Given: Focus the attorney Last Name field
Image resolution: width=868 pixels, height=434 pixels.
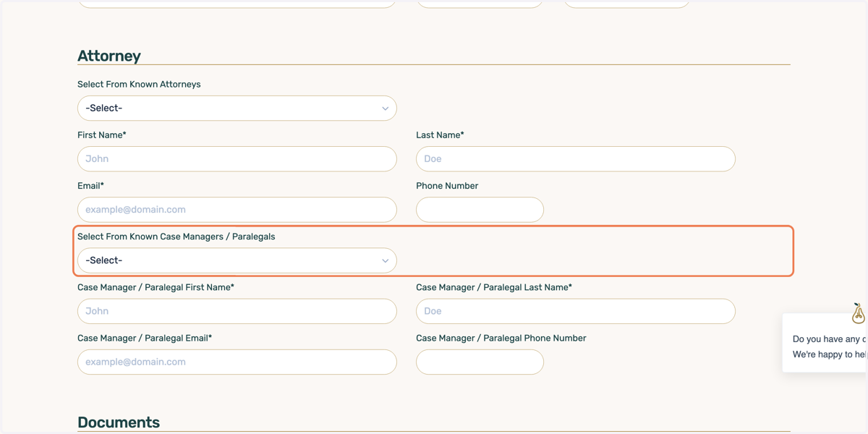Looking at the screenshot, I should (x=576, y=159).
